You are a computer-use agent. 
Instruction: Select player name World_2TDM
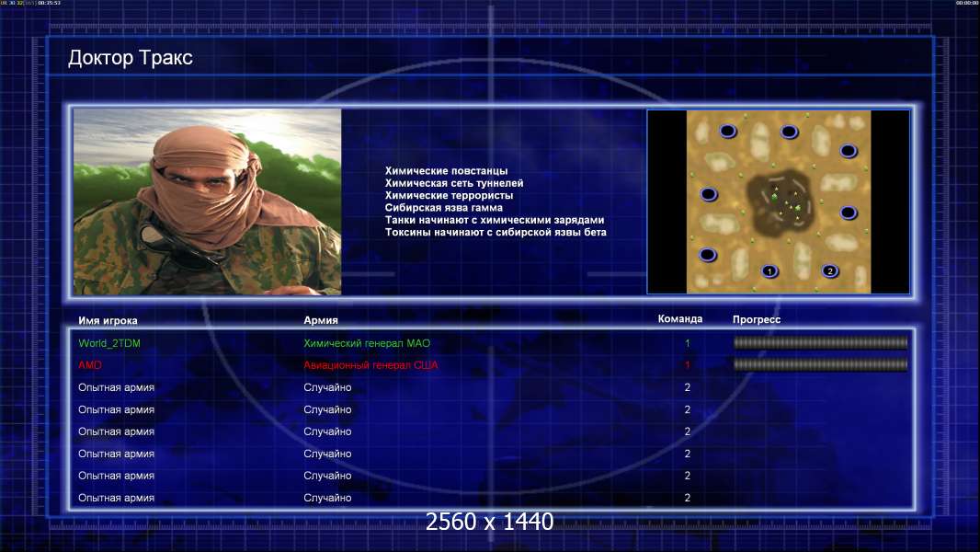(x=109, y=343)
